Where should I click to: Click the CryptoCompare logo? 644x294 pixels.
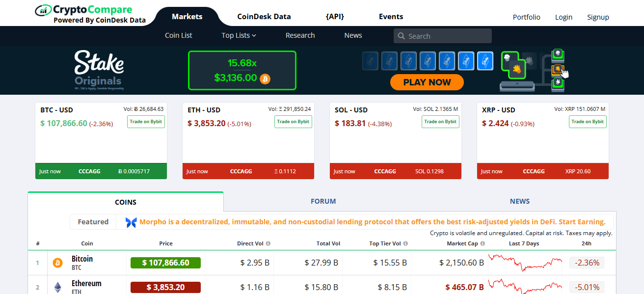click(90, 14)
